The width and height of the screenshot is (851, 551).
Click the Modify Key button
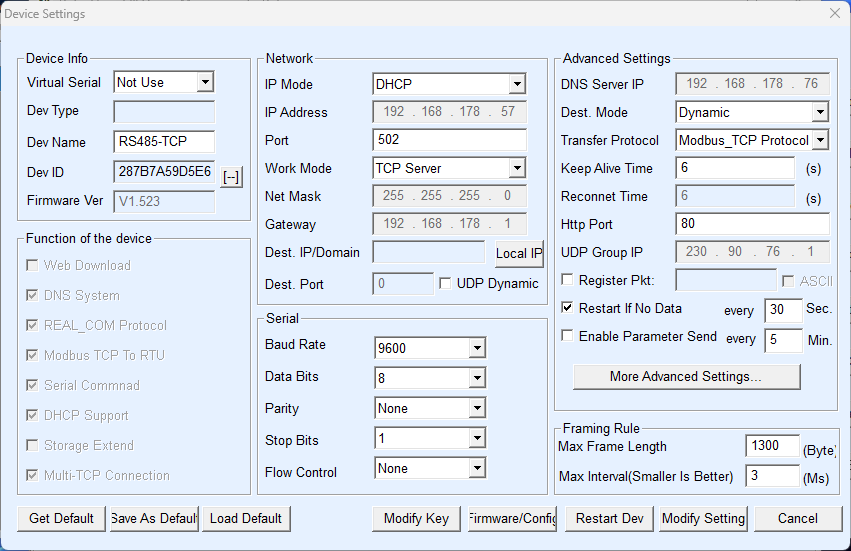416,518
